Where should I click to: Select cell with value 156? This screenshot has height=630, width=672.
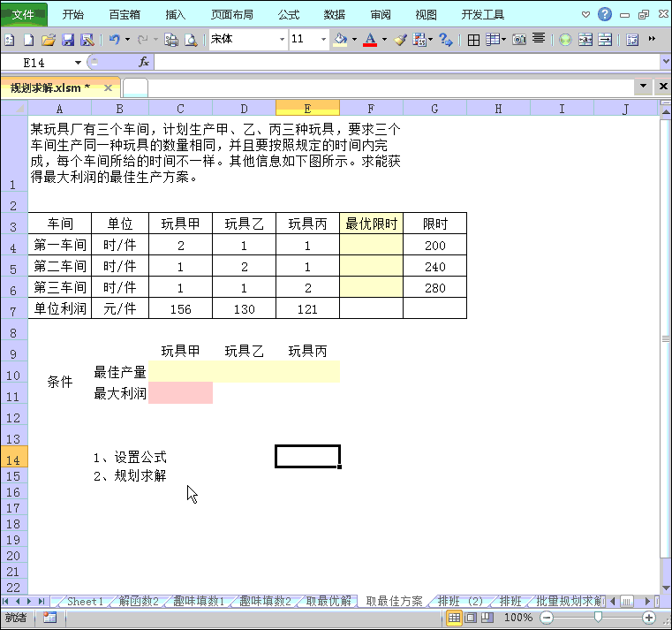pos(180,308)
